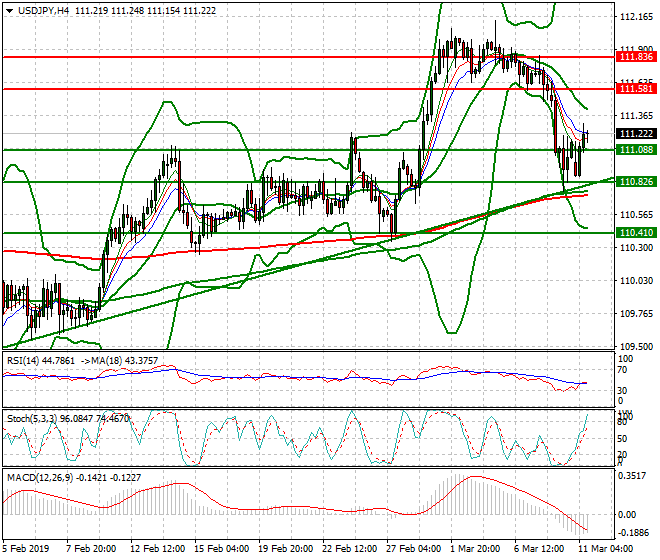Click the USDJPY,H4 chart title text
This screenshot has height=560, width=660.
44,11
